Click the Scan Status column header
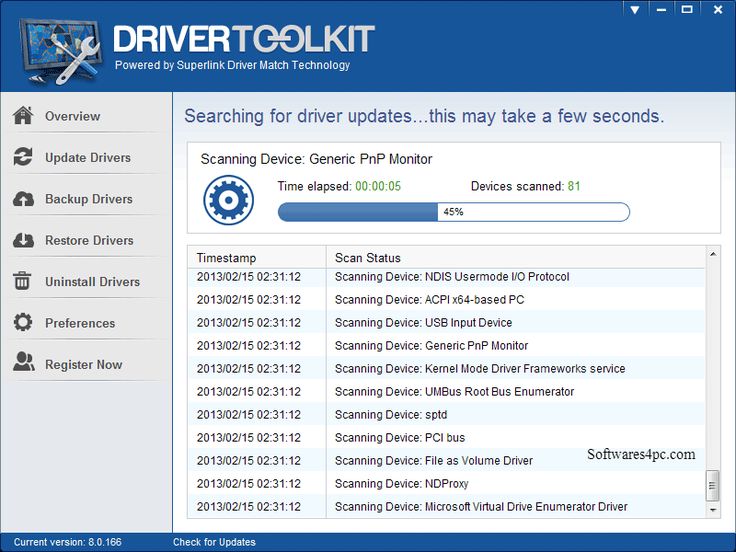Viewport: 736px width, 552px height. (x=516, y=258)
